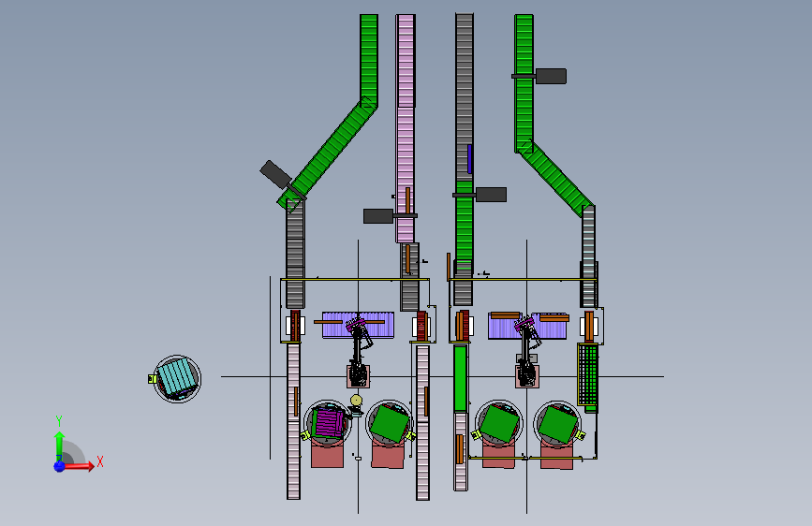Viewport: 812px width, 526px height.
Task: Click the red X axis arrow of triad
Action: tap(81, 466)
